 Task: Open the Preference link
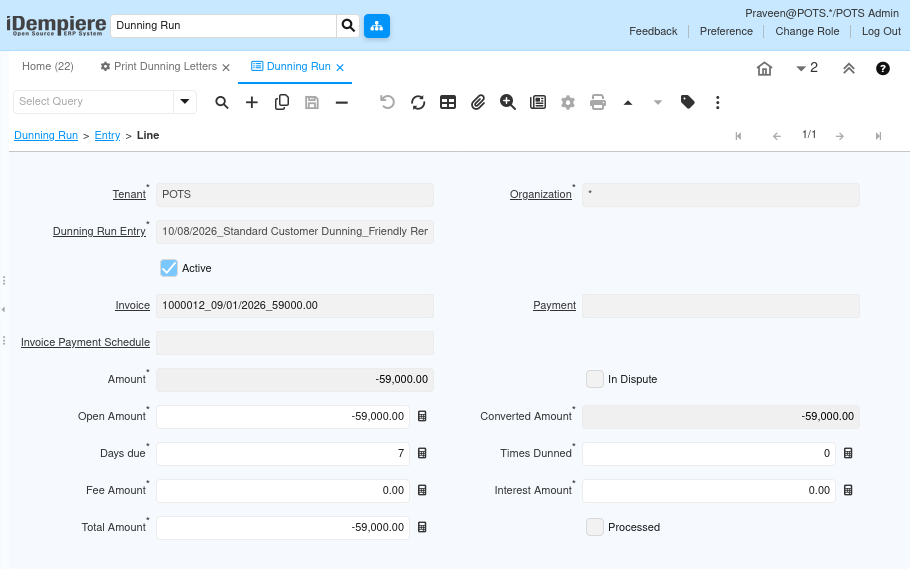click(726, 31)
